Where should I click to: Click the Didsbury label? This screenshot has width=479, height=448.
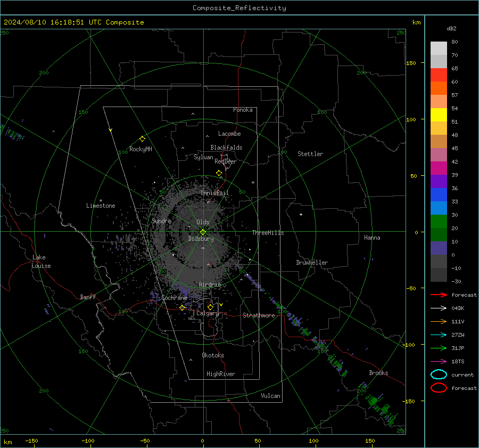point(201,239)
